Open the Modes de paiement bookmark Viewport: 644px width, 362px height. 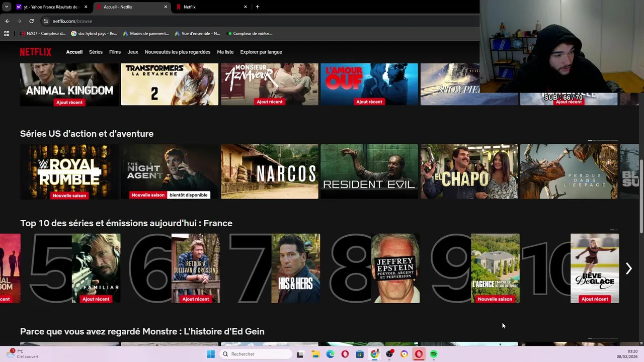(x=145, y=34)
